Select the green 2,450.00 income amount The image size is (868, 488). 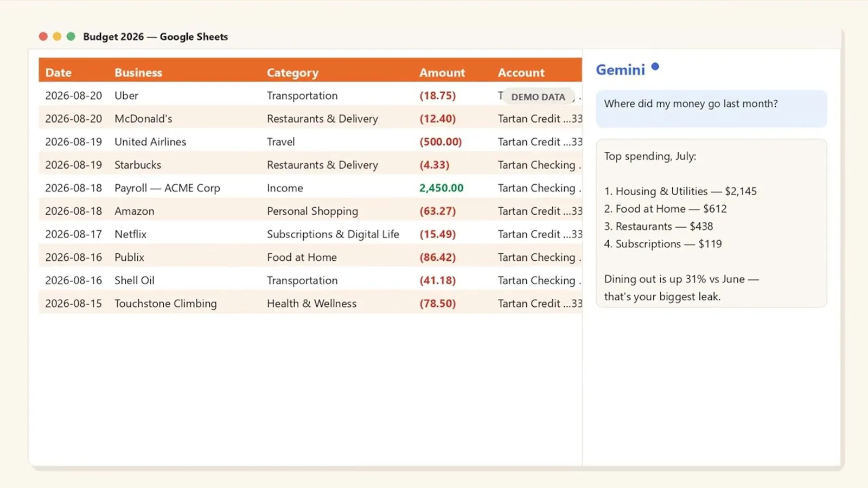tap(442, 188)
